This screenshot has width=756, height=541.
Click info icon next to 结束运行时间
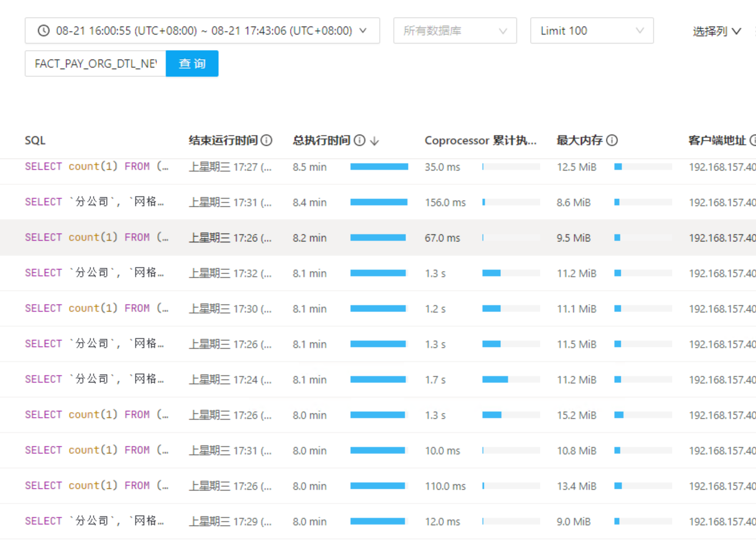pyautogui.click(x=267, y=141)
